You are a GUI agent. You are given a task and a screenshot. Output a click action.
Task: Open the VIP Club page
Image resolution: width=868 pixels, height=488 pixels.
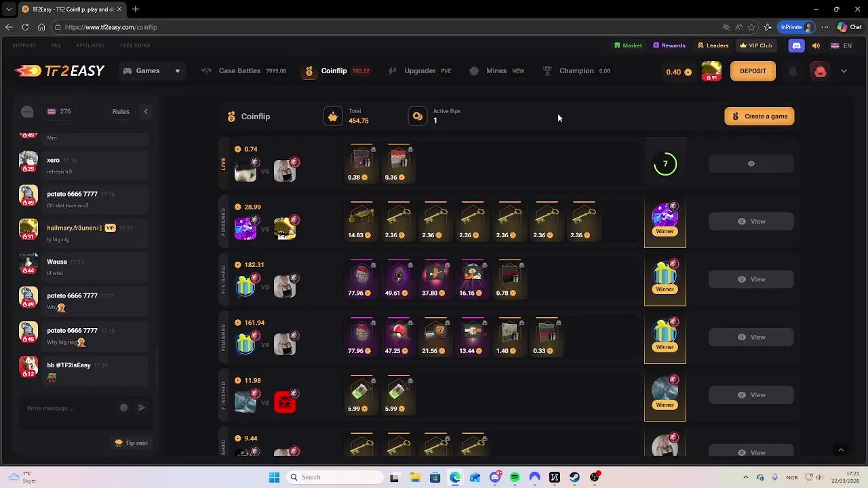[x=756, y=45]
